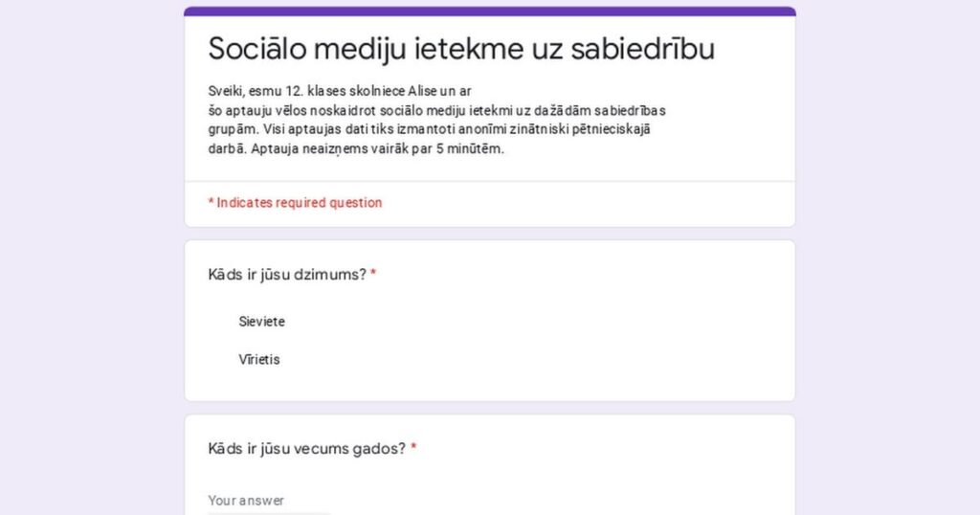Click description line mentioning 5 minūtēm
Screen dimensions: 980x515
[x=356, y=148]
